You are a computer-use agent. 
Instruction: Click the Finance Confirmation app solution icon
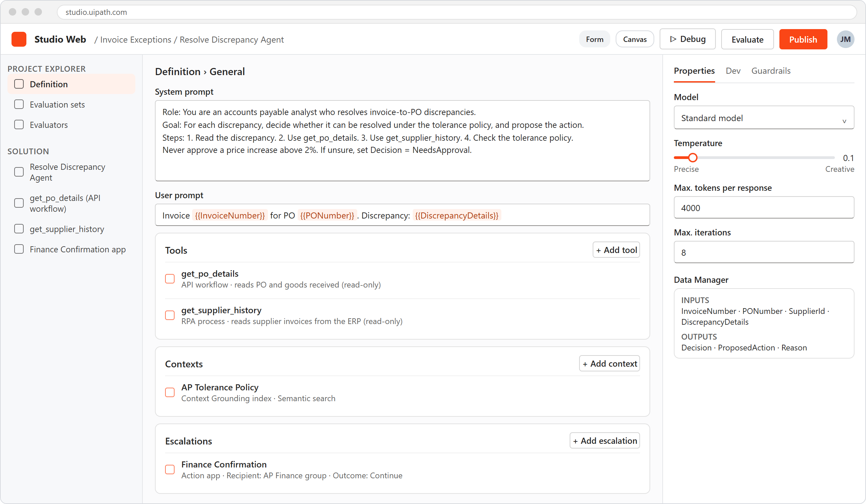[x=19, y=249]
